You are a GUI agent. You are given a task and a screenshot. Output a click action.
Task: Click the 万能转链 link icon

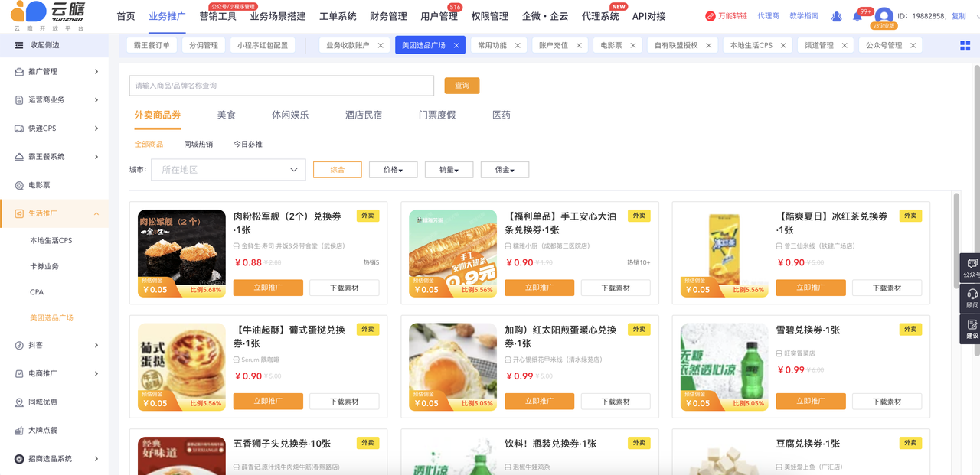click(710, 16)
